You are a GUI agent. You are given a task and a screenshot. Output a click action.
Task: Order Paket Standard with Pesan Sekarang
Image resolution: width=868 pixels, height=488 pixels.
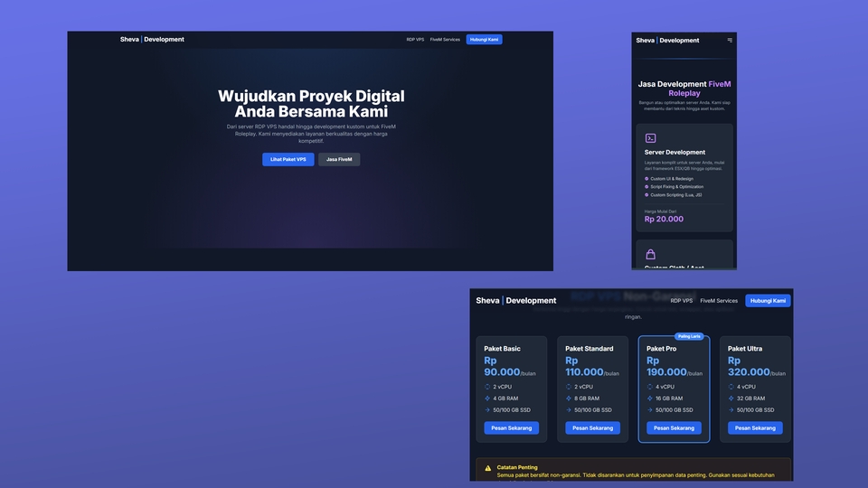click(592, 427)
